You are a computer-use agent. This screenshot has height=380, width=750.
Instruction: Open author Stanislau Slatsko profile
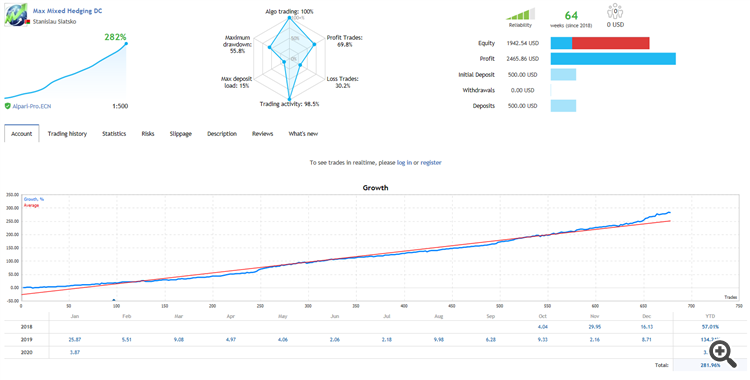coord(54,22)
